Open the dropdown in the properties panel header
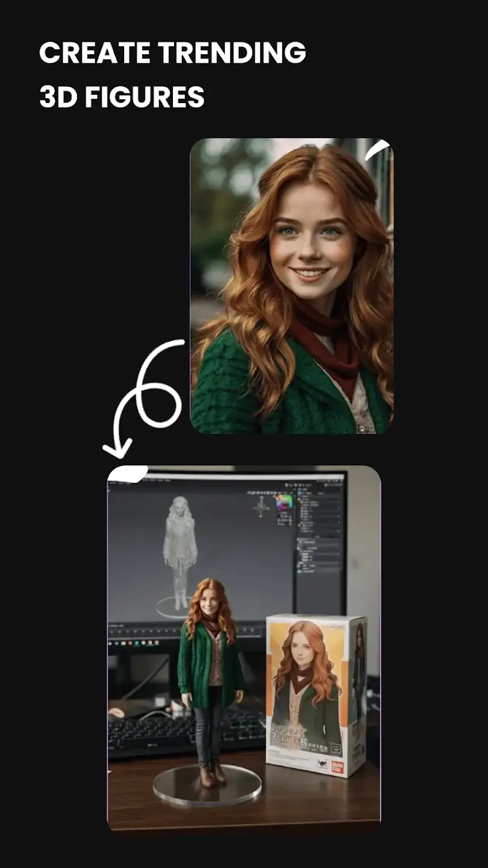 pyautogui.click(x=325, y=484)
